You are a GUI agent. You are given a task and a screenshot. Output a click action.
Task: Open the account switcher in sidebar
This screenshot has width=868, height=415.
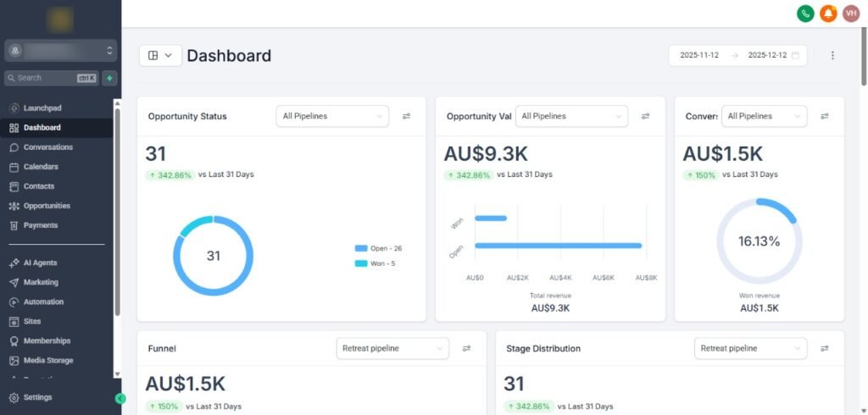(60, 51)
